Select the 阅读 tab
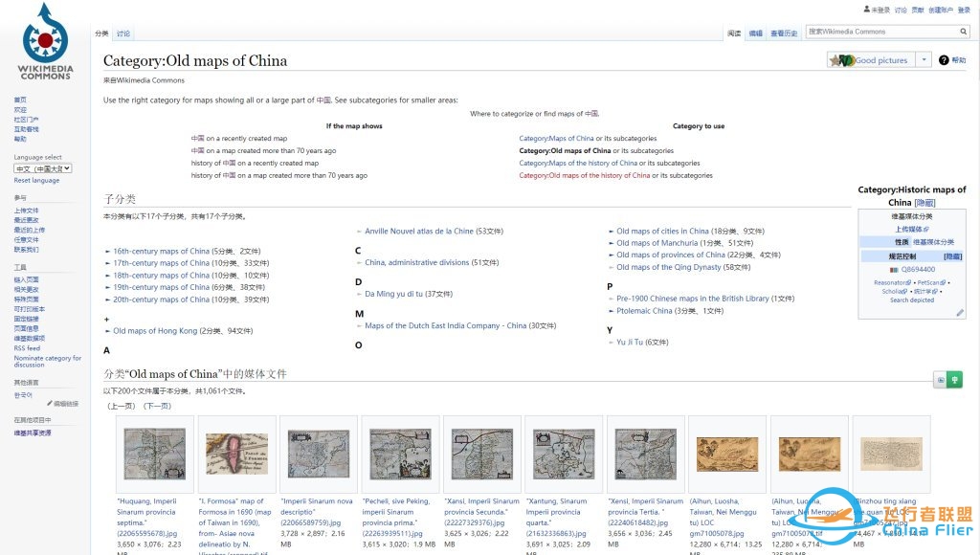980x555 pixels. tap(734, 33)
